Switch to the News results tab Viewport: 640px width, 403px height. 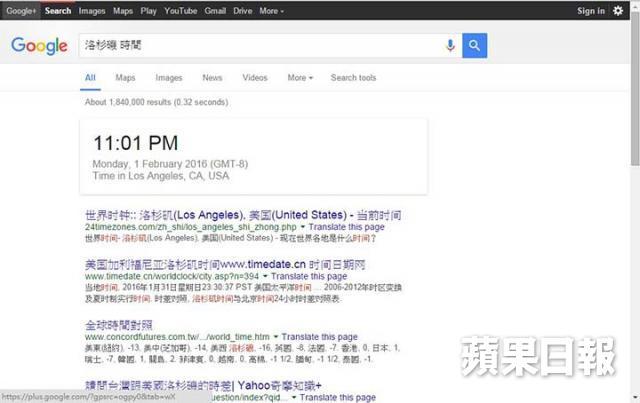click(x=212, y=78)
